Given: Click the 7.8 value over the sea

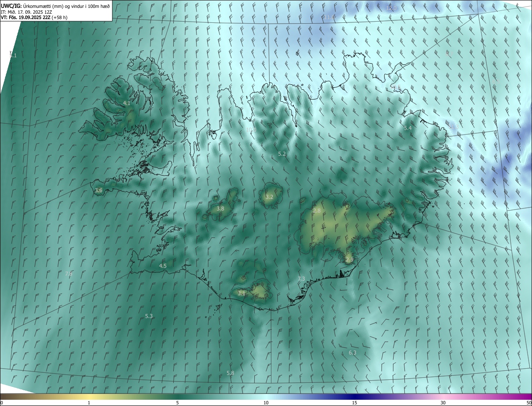Looking at the screenshot, I should click(x=69, y=274).
